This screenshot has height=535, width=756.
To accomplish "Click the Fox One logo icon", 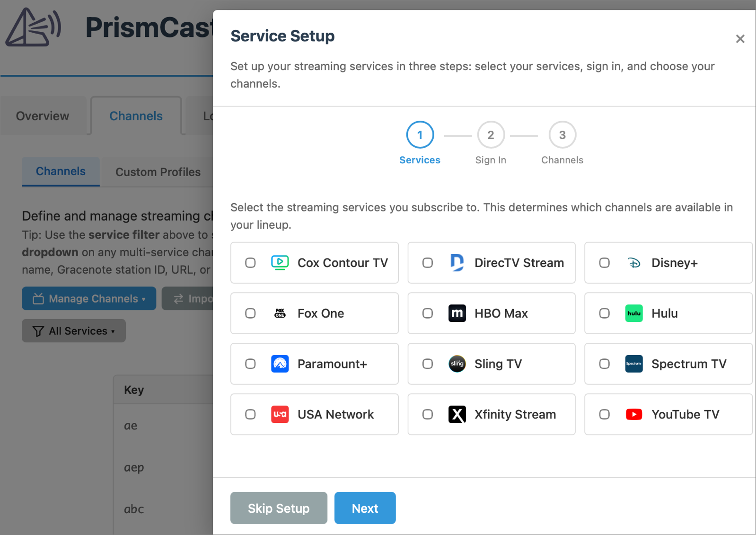I will 280,313.
